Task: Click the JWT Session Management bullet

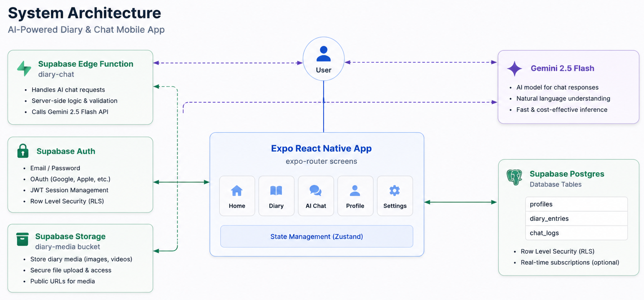Action: [69, 190]
